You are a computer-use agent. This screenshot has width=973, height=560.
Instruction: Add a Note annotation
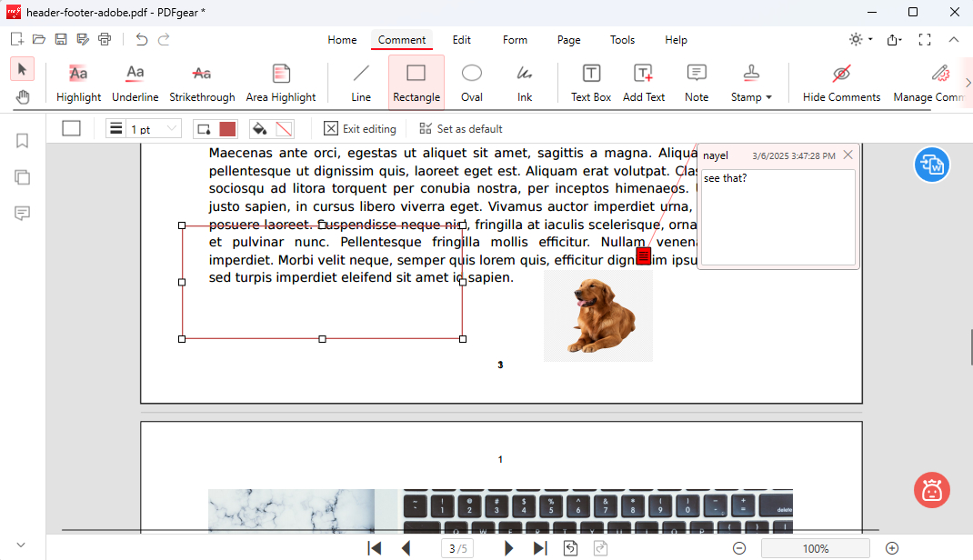click(x=697, y=82)
